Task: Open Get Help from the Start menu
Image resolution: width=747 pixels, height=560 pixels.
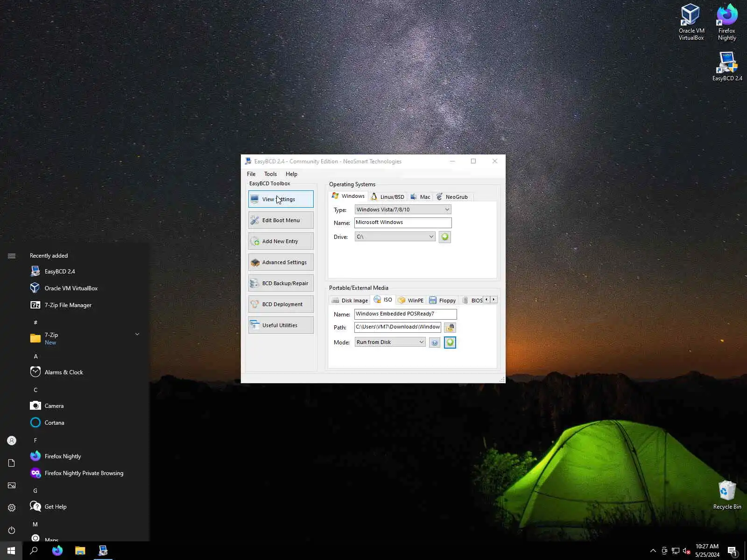Action: point(85,507)
